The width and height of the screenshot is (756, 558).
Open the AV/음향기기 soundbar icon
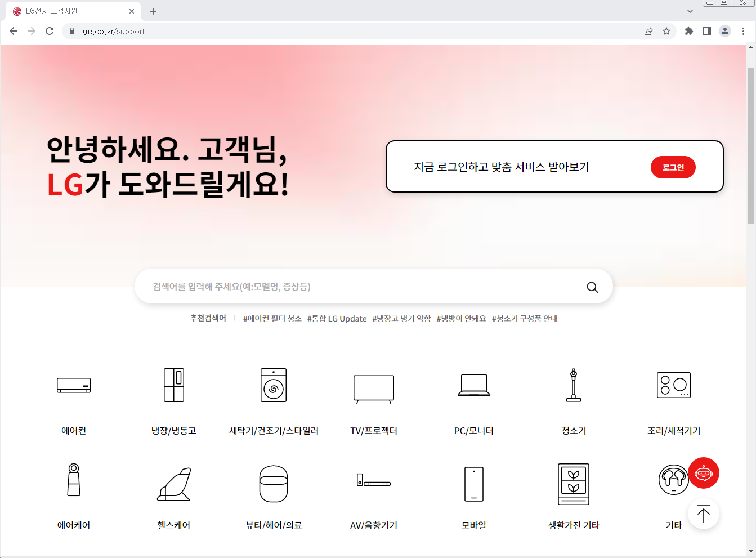coord(374,480)
